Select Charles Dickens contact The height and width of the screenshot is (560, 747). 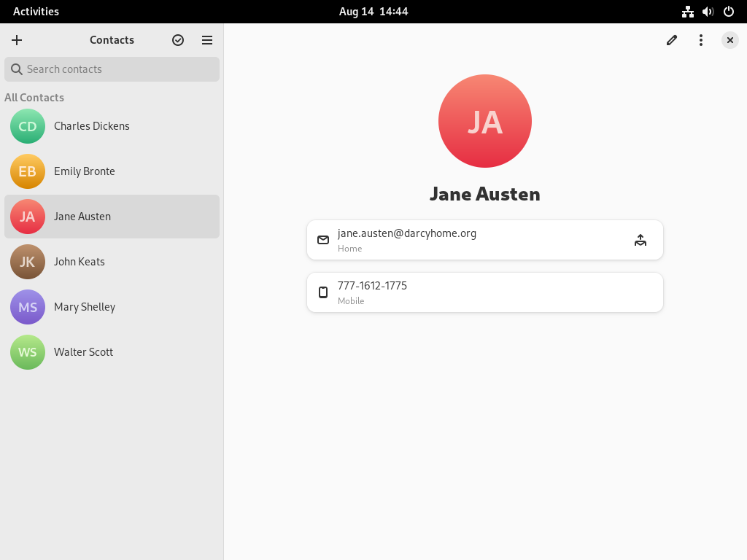tap(112, 126)
